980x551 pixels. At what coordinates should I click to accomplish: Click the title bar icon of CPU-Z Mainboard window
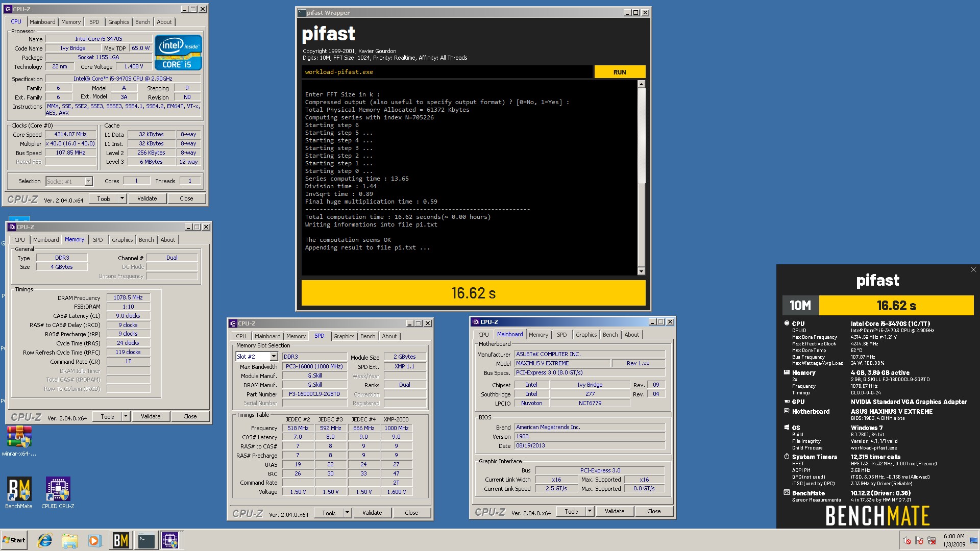pos(475,322)
